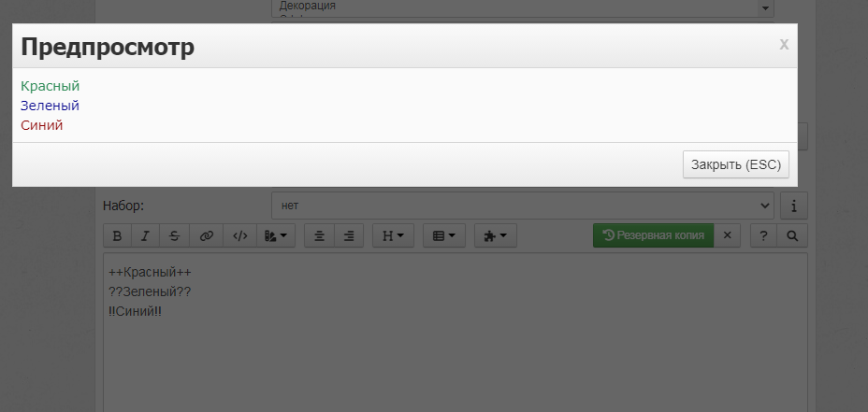Click the info 'i' button beside Набор
The height and width of the screenshot is (412, 868).
(794, 206)
